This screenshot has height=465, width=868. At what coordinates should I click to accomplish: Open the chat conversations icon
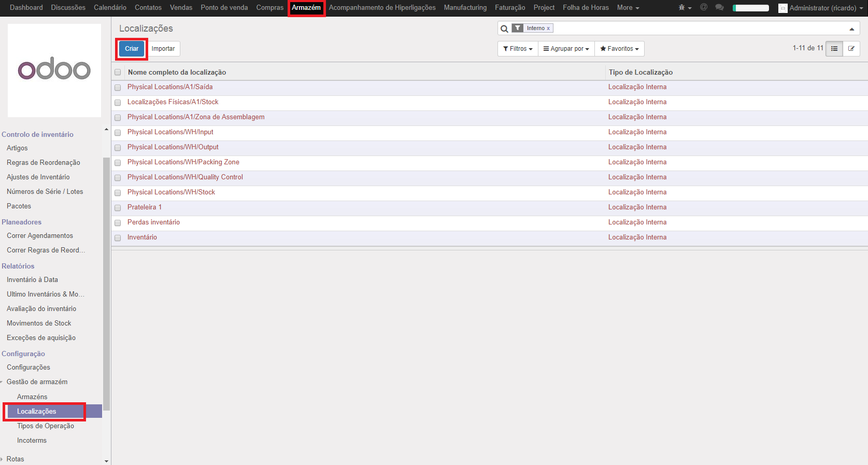(x=719, y=7)
